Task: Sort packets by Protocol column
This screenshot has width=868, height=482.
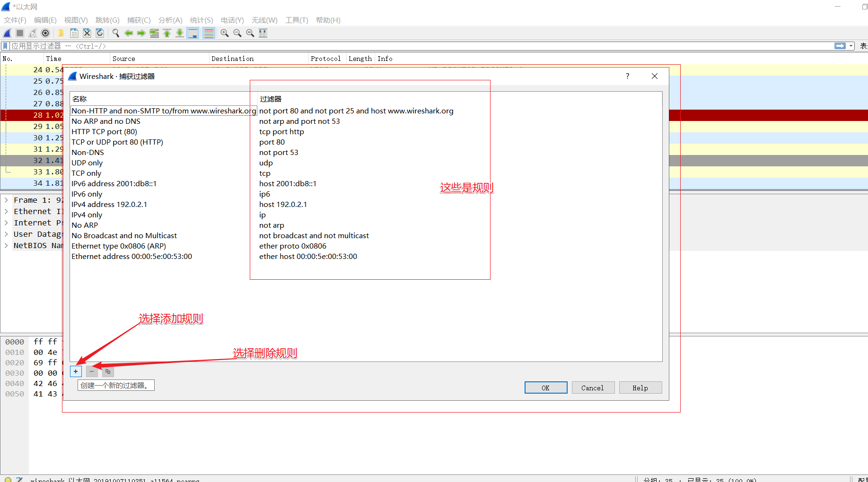Action: (327, 59)
